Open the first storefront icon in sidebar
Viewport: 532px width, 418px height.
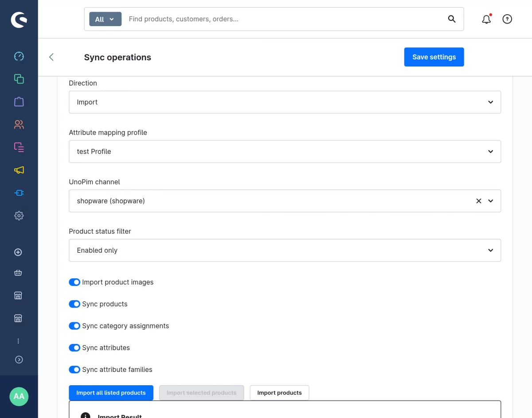point(18,296)
